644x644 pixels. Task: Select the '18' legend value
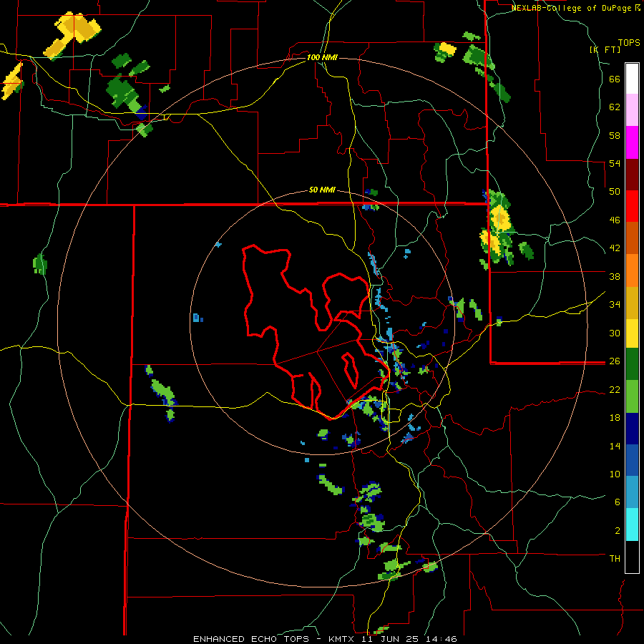(x=615, y=418)
